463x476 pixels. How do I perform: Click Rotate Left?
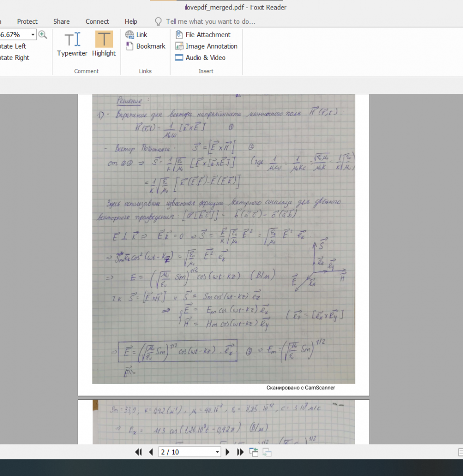(13, 46)
